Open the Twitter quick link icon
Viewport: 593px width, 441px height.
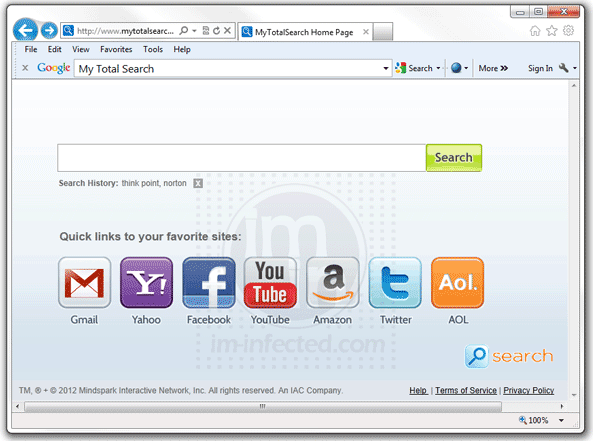point(395,282)
